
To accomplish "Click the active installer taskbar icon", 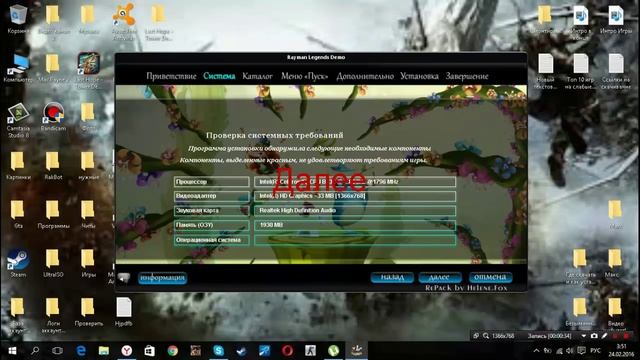I will [357, 351].
